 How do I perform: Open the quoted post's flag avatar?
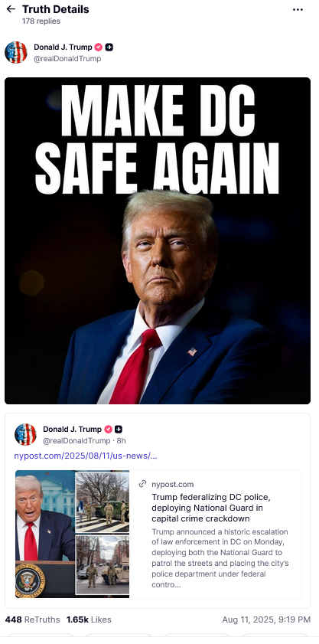click(x=25, y=434)
